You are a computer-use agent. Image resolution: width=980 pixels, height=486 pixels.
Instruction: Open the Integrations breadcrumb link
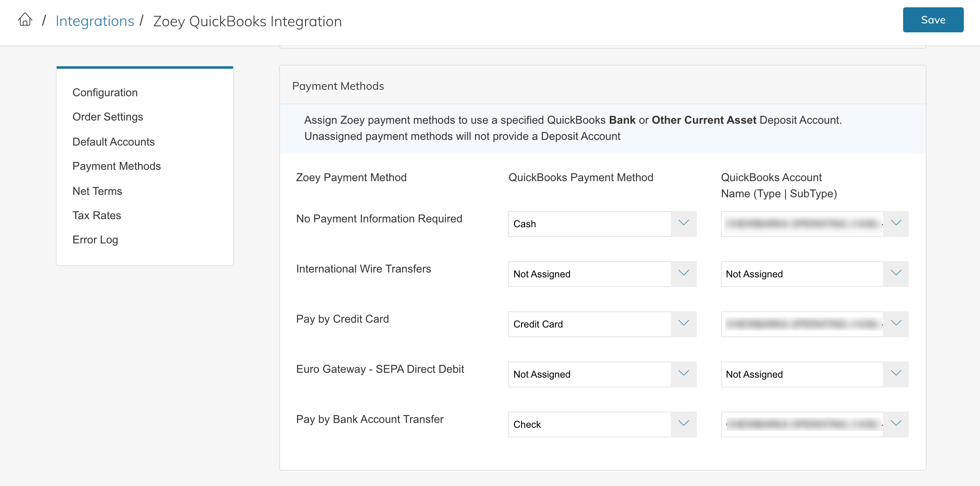95,21
